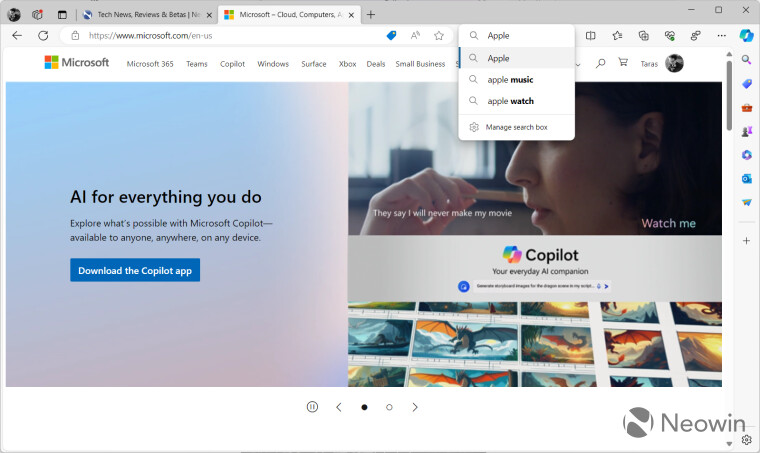
Task: Go to the next carousel slide
Action: tap(415, 407)
